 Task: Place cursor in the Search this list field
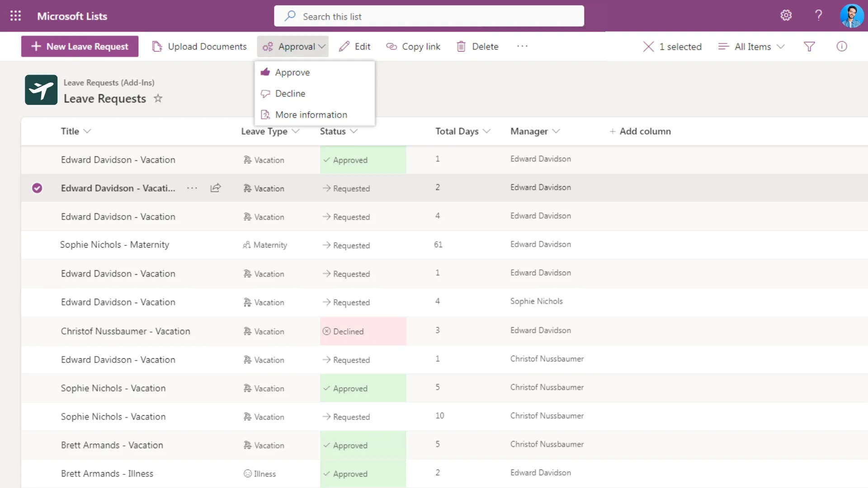coord(428,16)
